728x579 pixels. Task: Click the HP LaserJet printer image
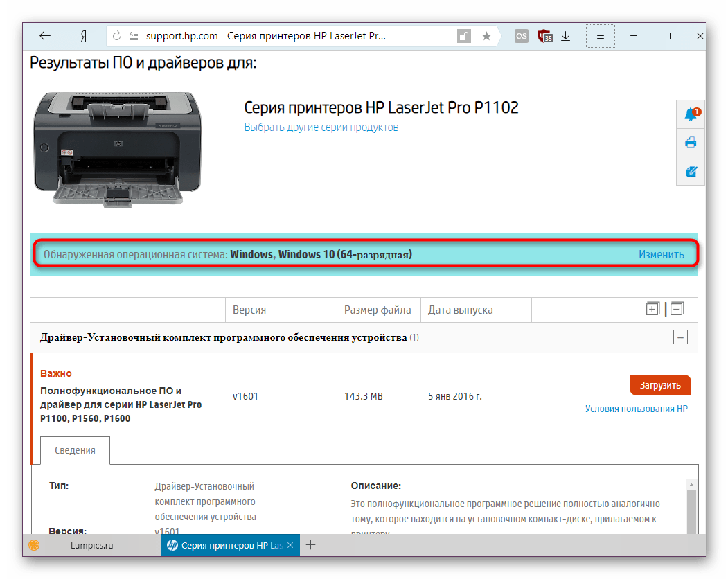[x=118, y=150]
